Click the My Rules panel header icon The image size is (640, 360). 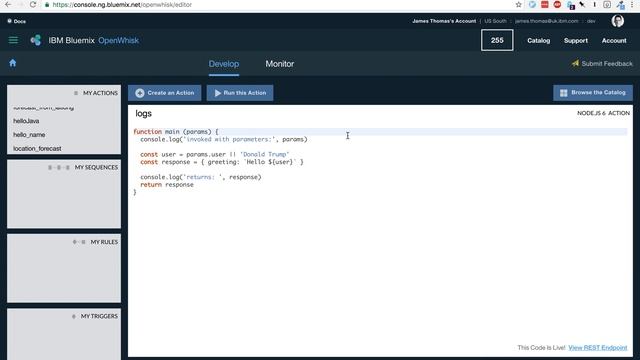[x=79, y=242]
